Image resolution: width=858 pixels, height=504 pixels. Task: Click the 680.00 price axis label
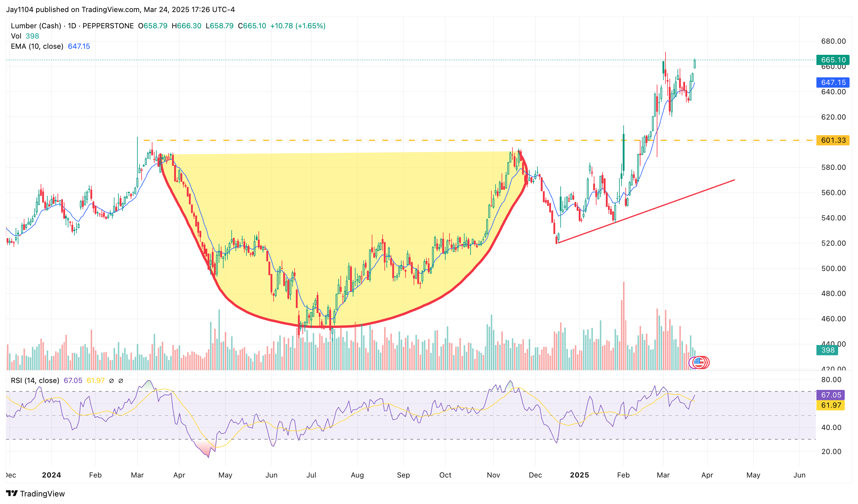833,41
